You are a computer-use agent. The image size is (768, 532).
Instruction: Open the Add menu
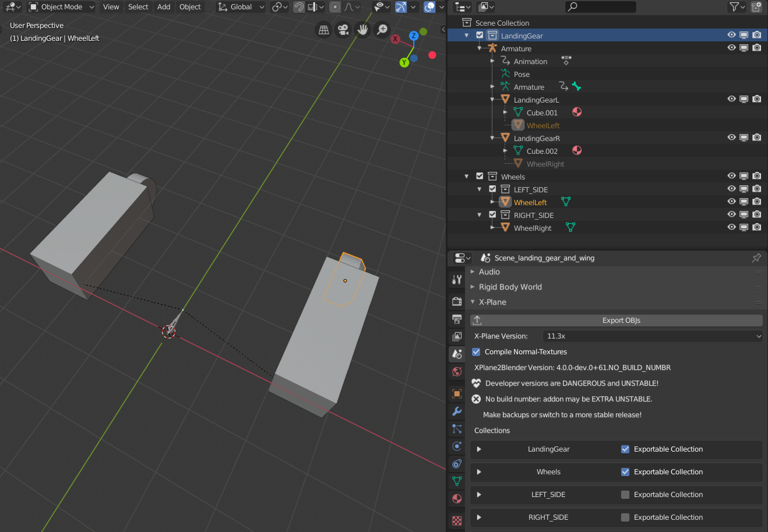(164, 7)
